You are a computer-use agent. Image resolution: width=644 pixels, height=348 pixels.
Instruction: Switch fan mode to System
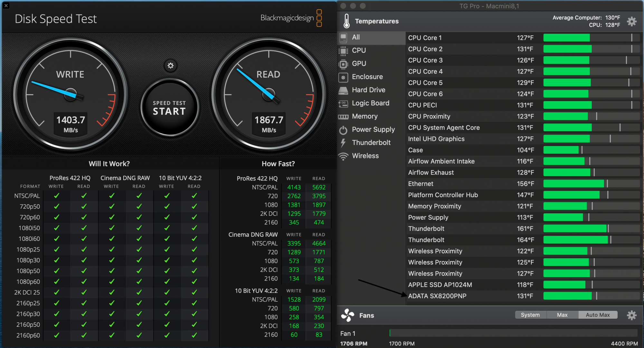click(x=530, y=315)
